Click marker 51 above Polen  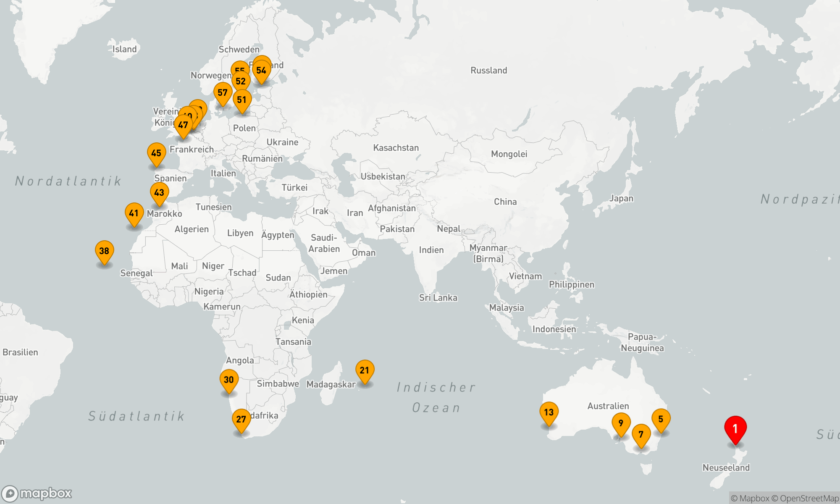tap(242, 100)
